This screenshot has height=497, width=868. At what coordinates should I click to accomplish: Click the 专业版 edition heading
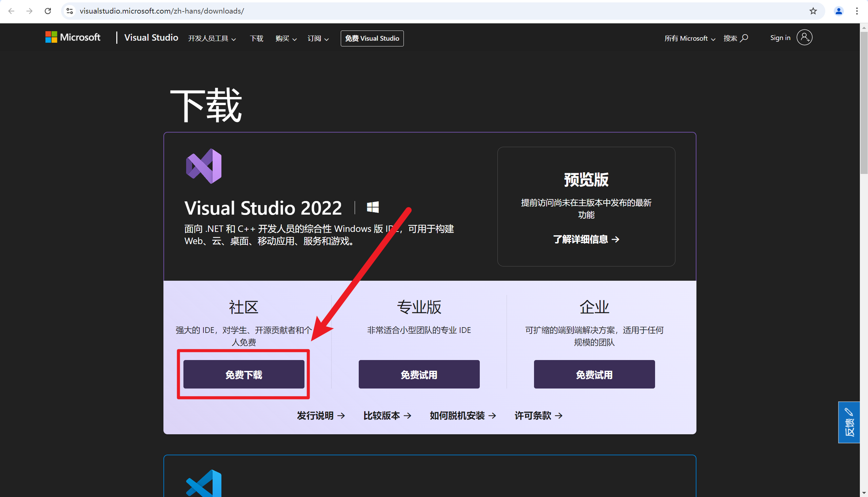(x=419, y=307)
